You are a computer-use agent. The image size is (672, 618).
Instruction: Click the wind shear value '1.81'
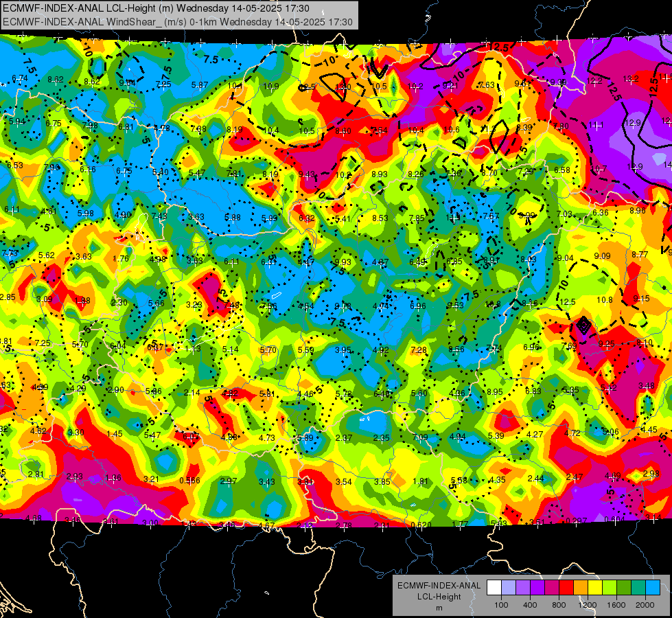420,481
